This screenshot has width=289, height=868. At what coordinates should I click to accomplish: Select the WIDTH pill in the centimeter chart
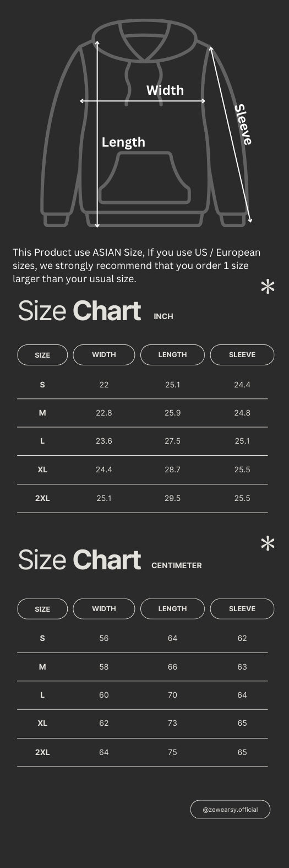104,609
